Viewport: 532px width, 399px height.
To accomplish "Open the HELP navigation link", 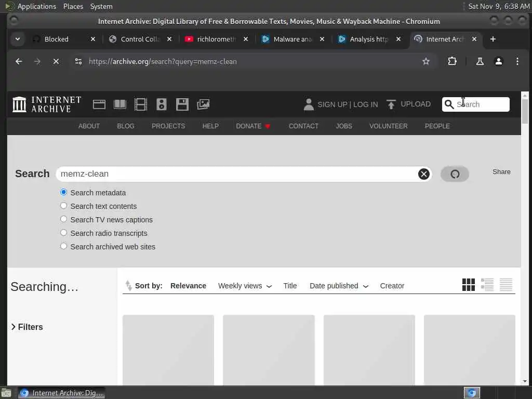I will pyautogui.click(x=210, y=126).
